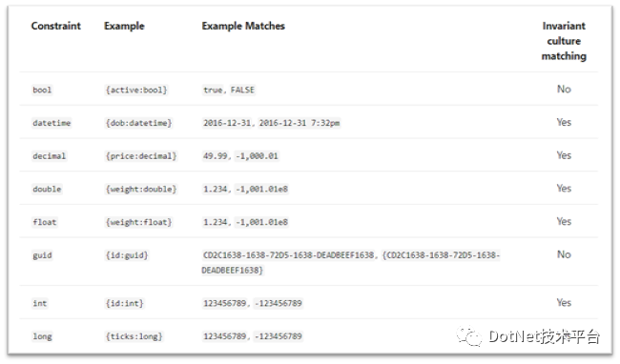Viewport: 620px width, 364px height.
Task: Click the 'No' value in bool row
Action: point(564,90)
